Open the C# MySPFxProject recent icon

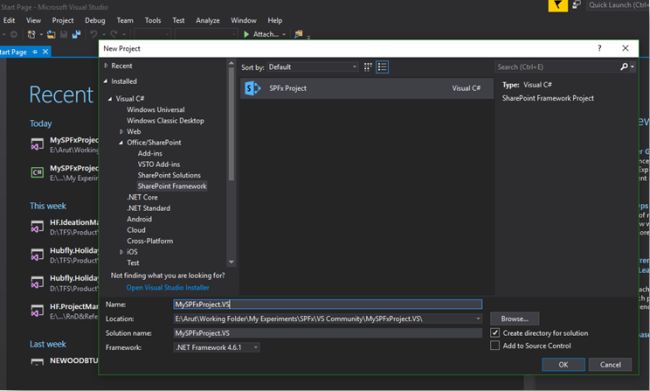tap(37, 172)
